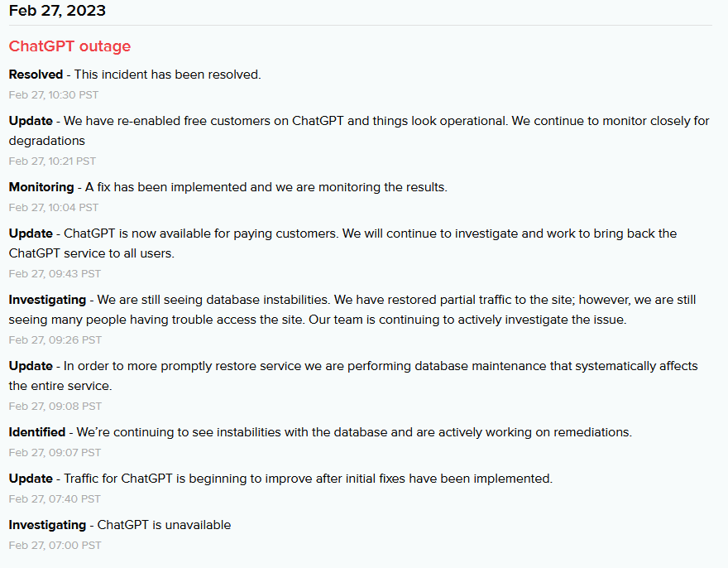Click the Update label about database maintenance

(31, 366)
